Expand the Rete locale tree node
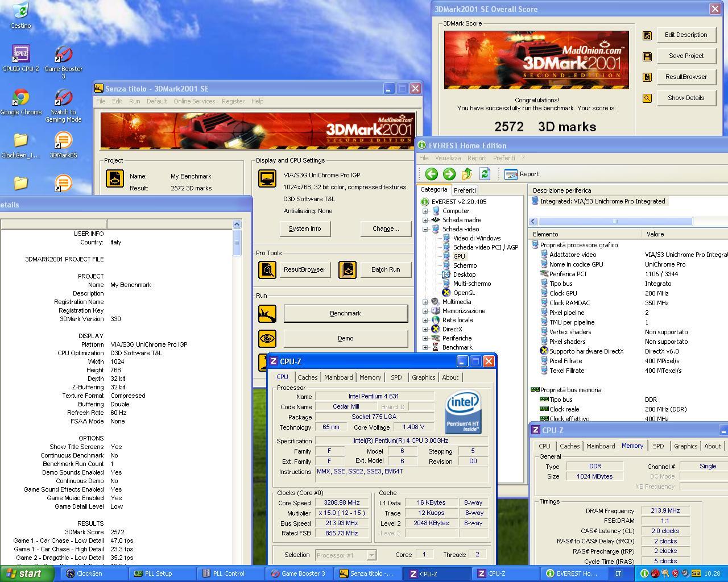This screenshot has height=582, width=728. 425,320
